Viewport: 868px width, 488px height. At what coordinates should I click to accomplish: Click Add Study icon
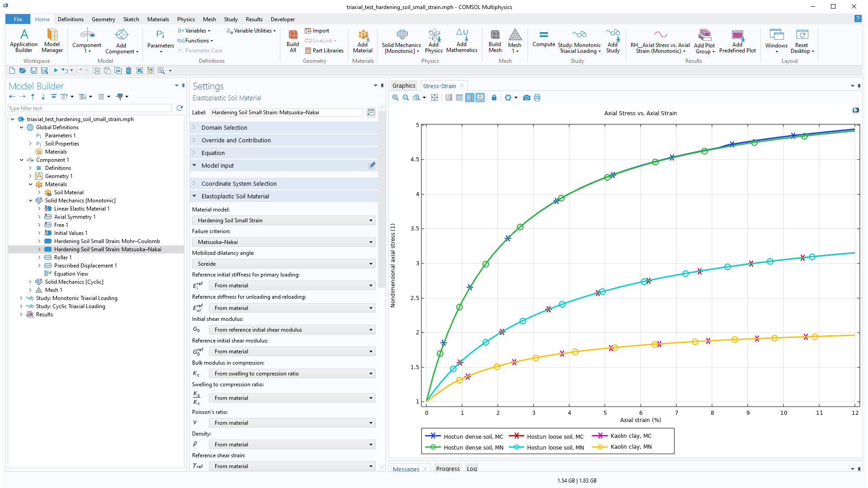pos(613,41)
